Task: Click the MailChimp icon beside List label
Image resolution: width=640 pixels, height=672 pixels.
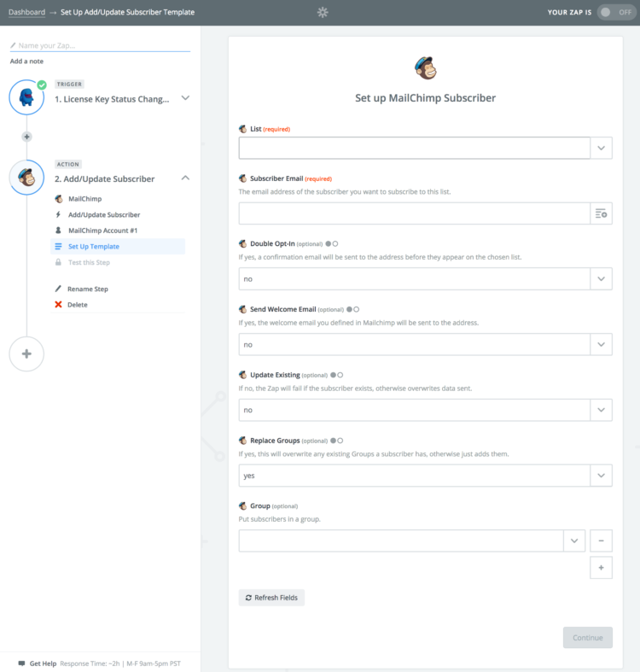Action: point(243,129)
